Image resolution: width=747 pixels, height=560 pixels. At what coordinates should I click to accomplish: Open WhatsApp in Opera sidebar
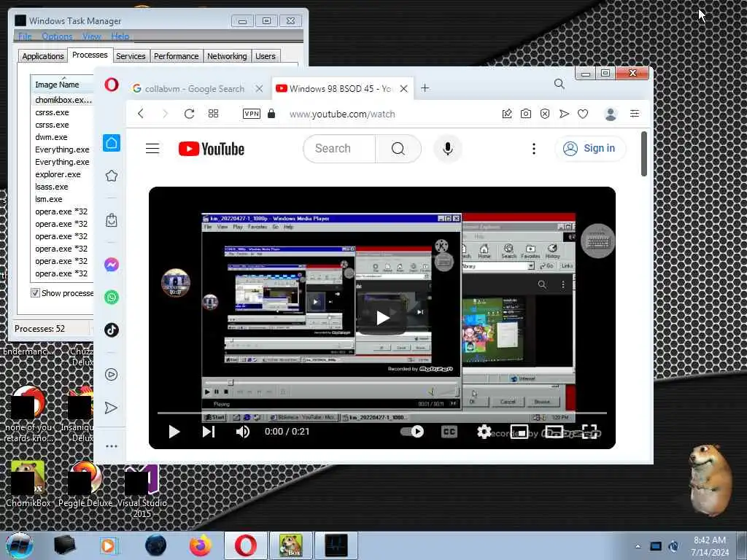coord(112,297)
